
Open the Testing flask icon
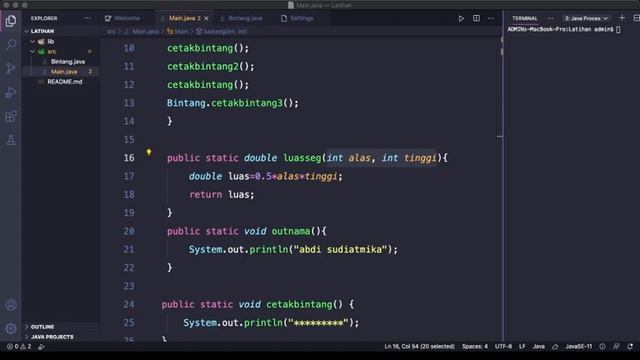click(11, 140)
